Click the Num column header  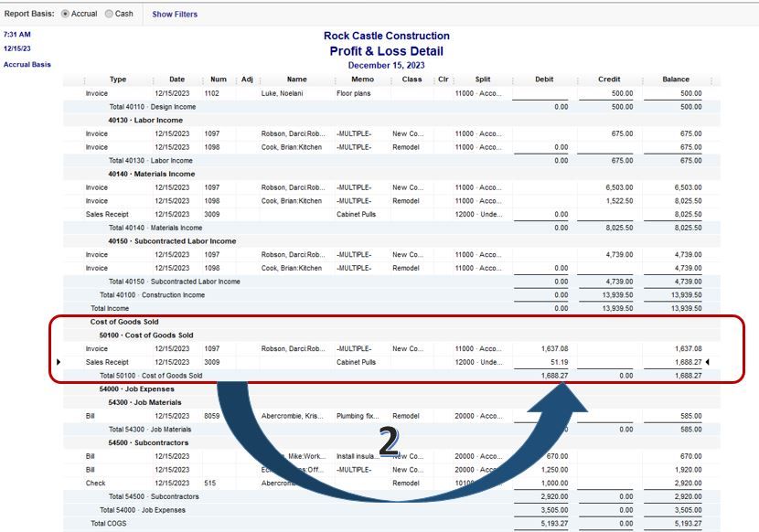tap(219, 80)
